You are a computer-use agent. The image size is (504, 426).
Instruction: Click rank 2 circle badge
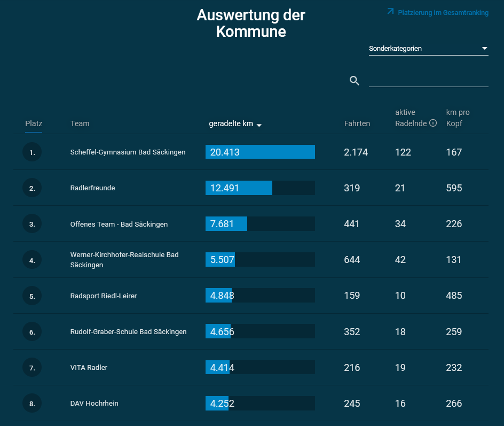click(x=32, y=188)
